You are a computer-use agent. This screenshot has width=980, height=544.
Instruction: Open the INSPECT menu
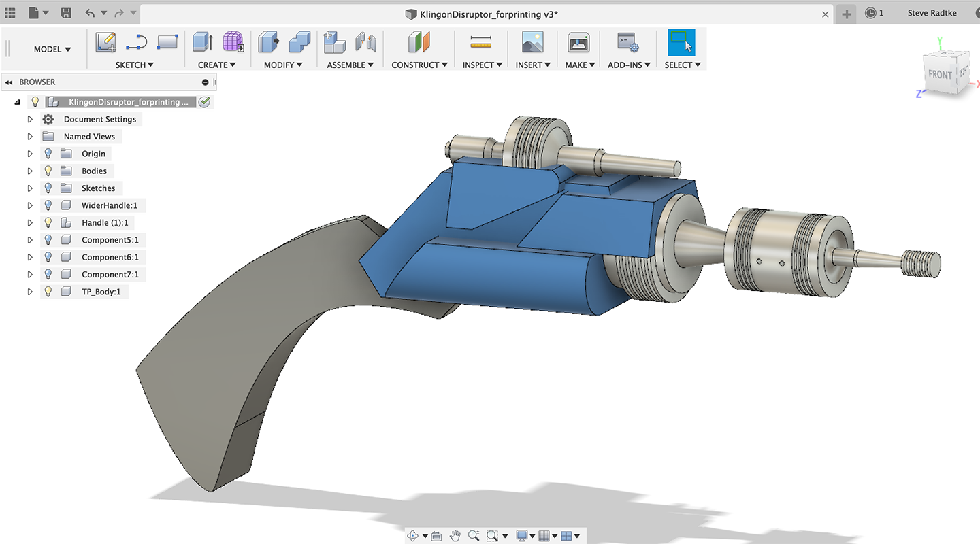click(x=482, y=65)
